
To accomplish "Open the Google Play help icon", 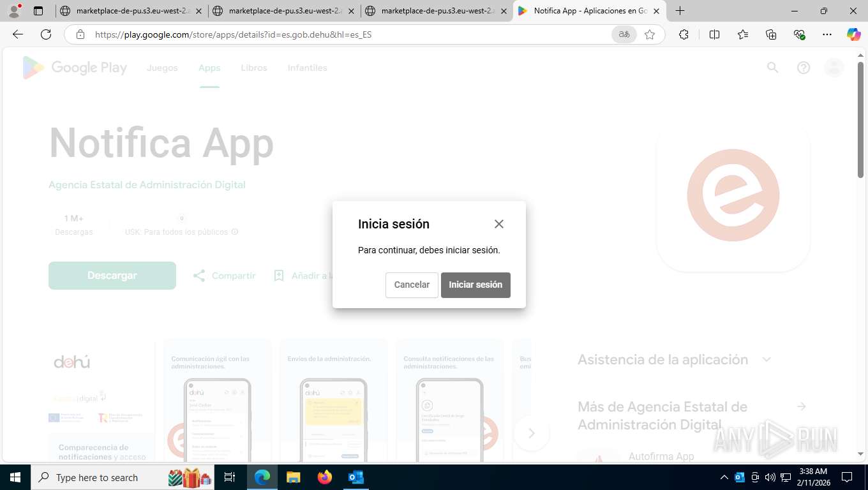I will pyautogui.click(x=804, y=68).
